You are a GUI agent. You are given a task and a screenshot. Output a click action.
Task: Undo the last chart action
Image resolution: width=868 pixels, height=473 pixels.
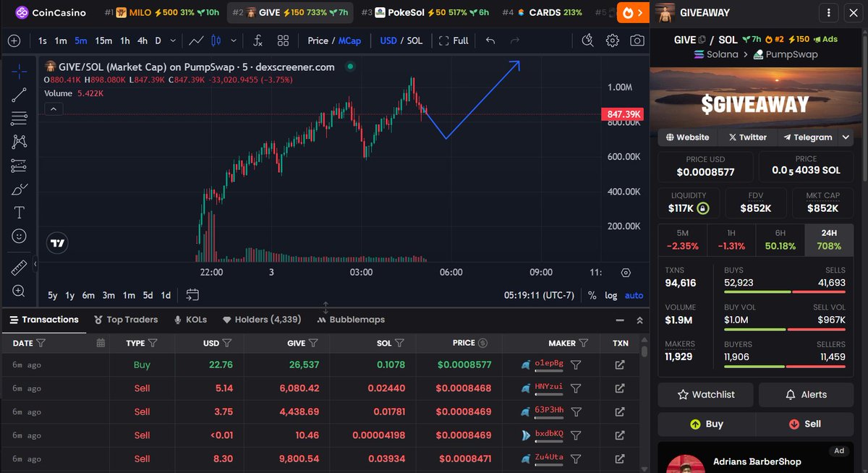tap(490, 41)
